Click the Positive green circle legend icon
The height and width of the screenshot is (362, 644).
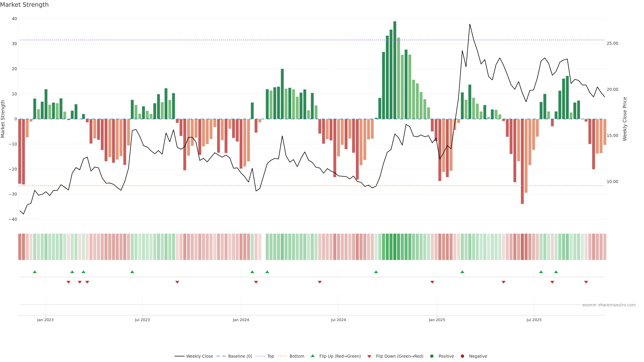pyautogui.click(x=432, y=356)
